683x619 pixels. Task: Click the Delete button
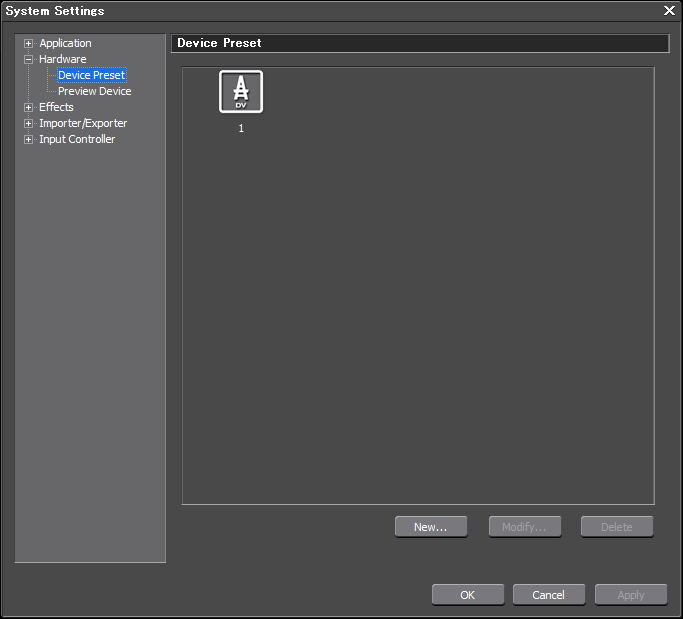pos(617,527)
